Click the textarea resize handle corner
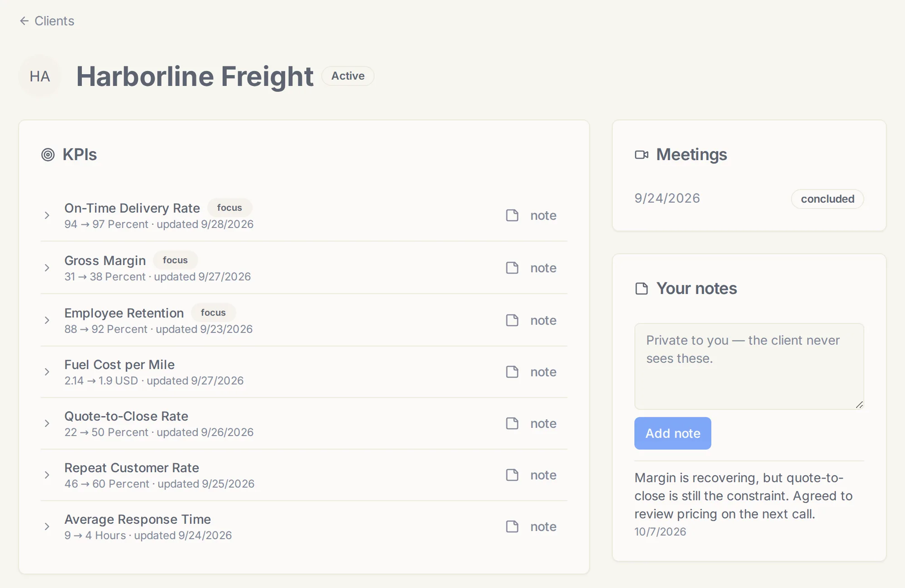The image size is (905, 588). (x=859, y=405)
